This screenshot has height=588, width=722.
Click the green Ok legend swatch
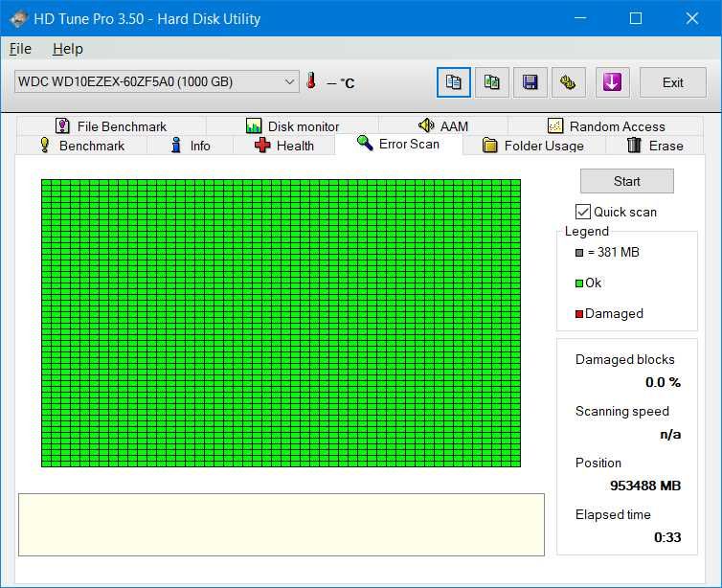coord(579,283)
